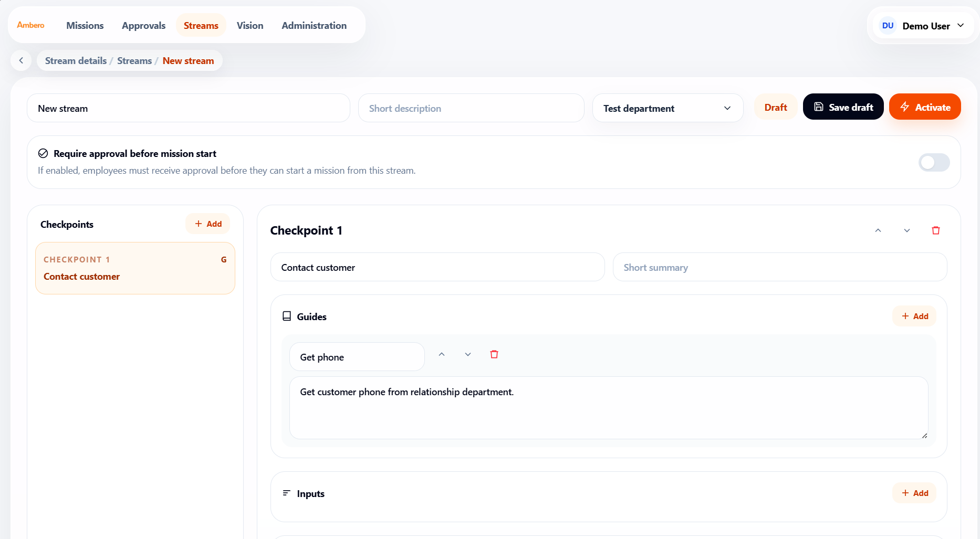The width and height of the screenshot is (980, 539).
Task: Open the Administration tab
Action: 314,25
